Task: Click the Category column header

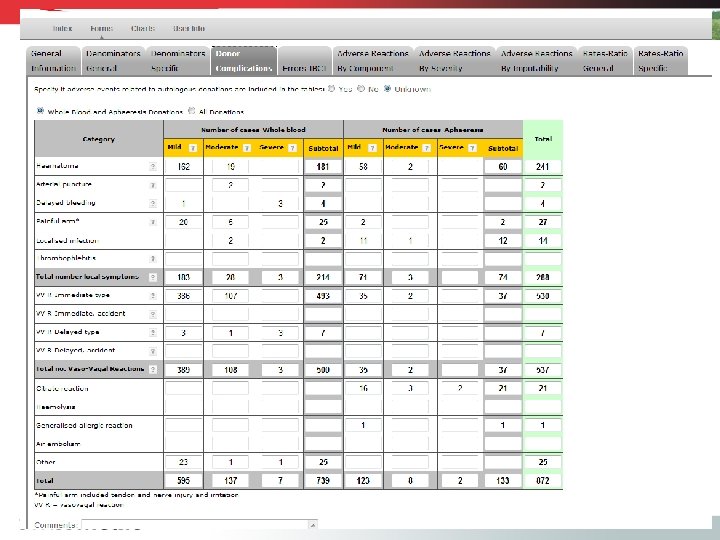Action: 99,139
